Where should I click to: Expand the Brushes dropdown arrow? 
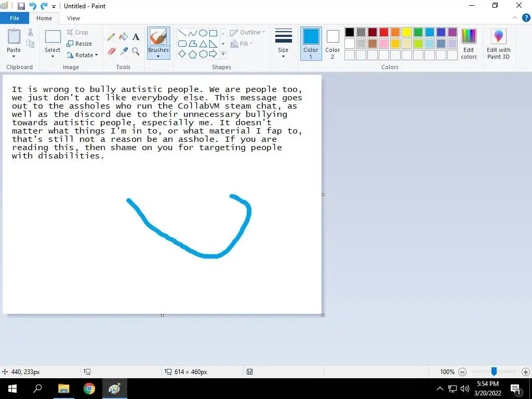point(158,56)
